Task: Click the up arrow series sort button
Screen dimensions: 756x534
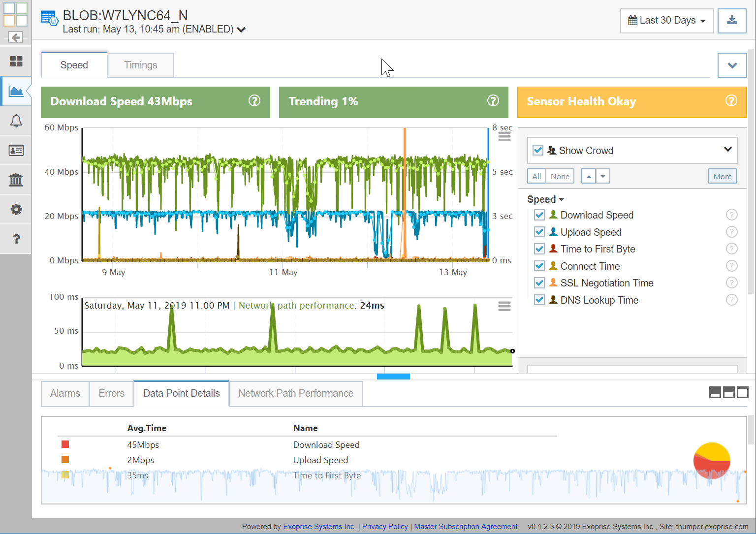Action: [x=589, y=176]
